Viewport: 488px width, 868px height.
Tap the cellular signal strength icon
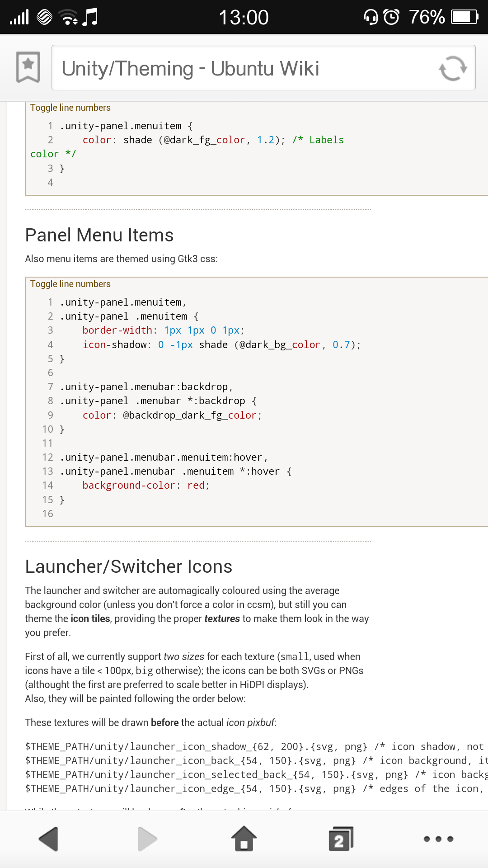coord(19,17)
